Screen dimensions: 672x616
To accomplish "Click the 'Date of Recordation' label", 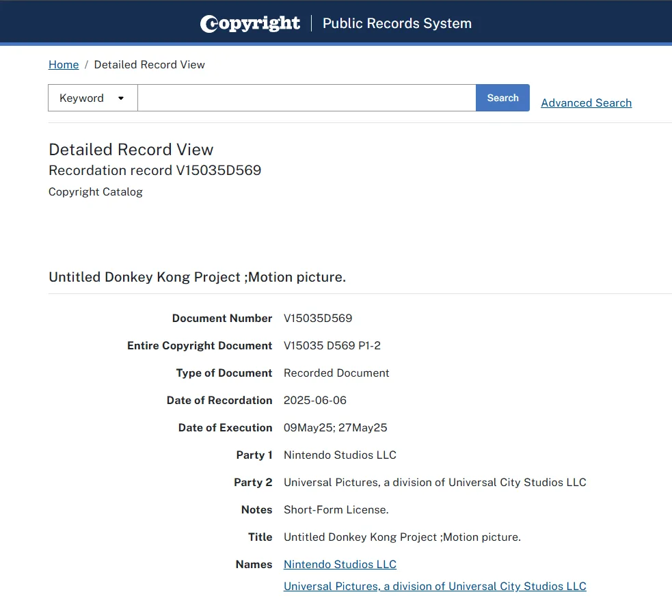I will [x=219, y=401].
